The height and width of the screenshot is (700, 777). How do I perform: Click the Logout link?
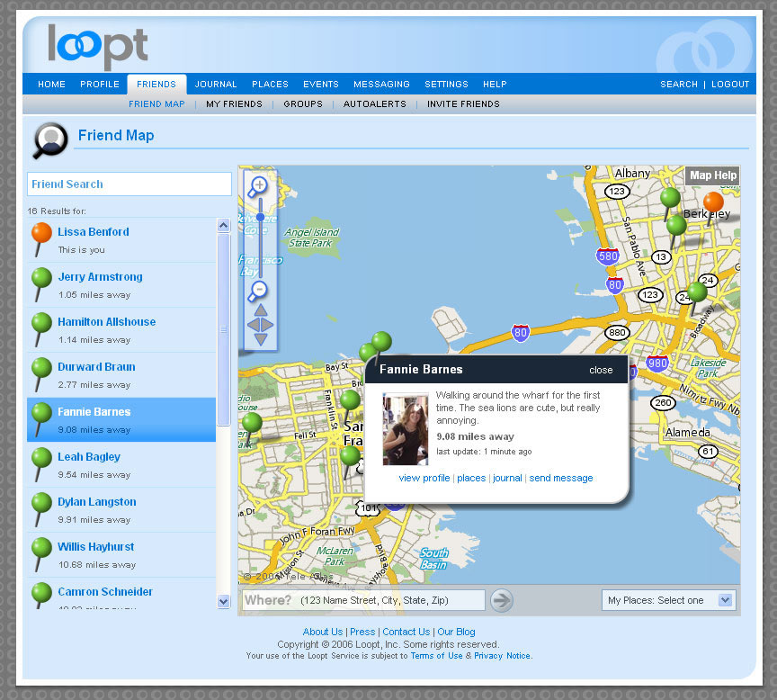pyautogui.click(x=730, y=85)
